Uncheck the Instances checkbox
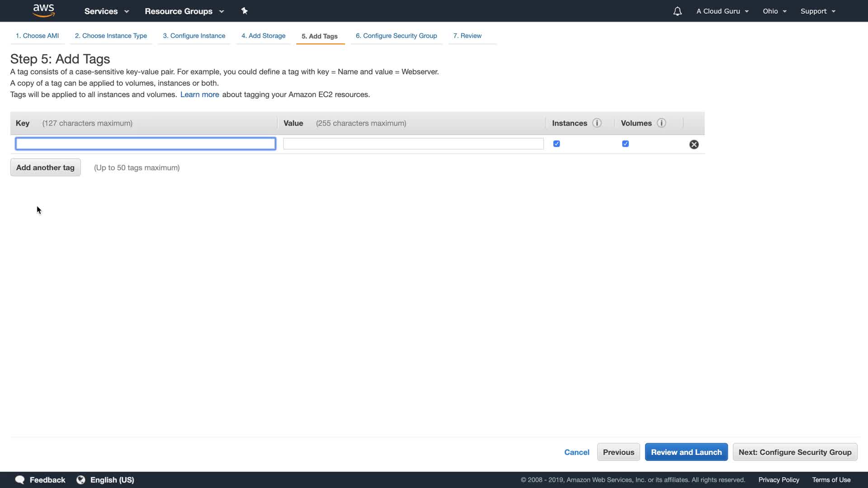The image size is (868, 488). pyautogui.click(x=557, y=144)
